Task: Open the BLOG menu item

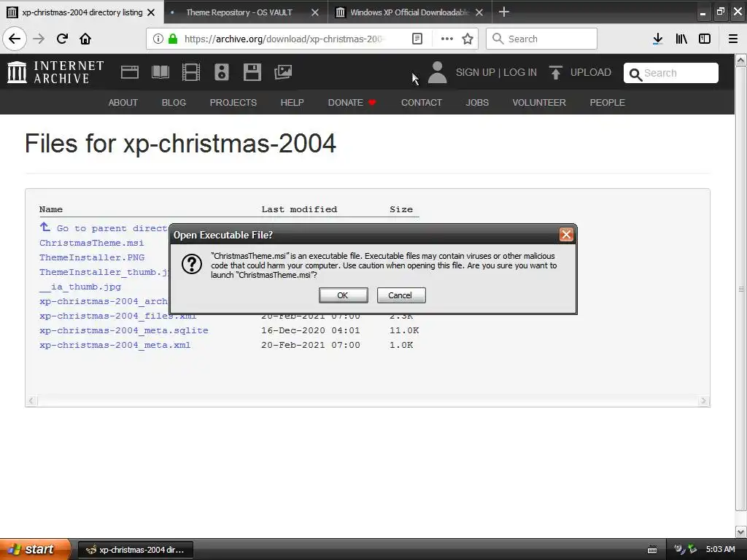Action: 174,102
